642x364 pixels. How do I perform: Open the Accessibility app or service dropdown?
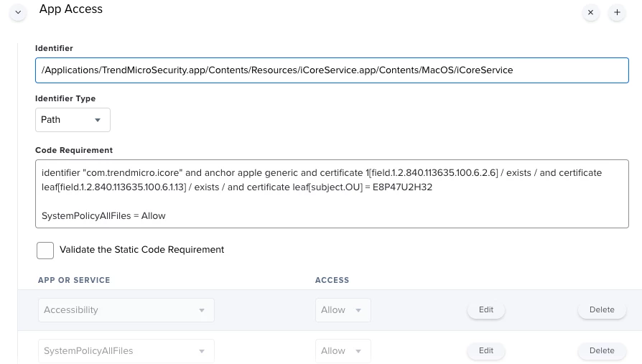click(126, 310)
